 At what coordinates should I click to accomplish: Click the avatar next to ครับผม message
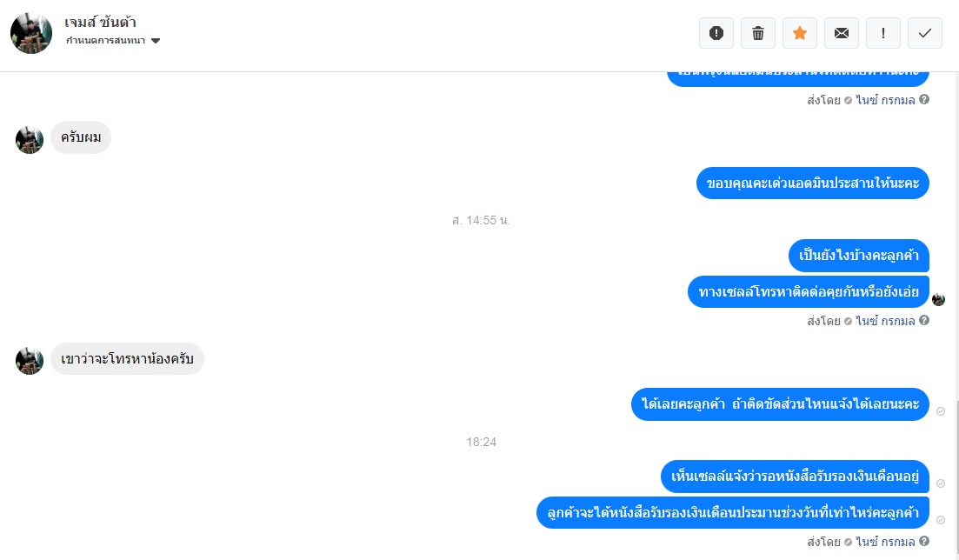pyautogui.click(x=30, y=140)
